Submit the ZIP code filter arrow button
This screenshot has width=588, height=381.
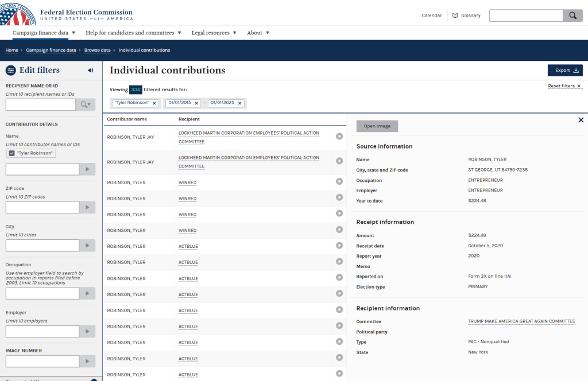point(87,207)
